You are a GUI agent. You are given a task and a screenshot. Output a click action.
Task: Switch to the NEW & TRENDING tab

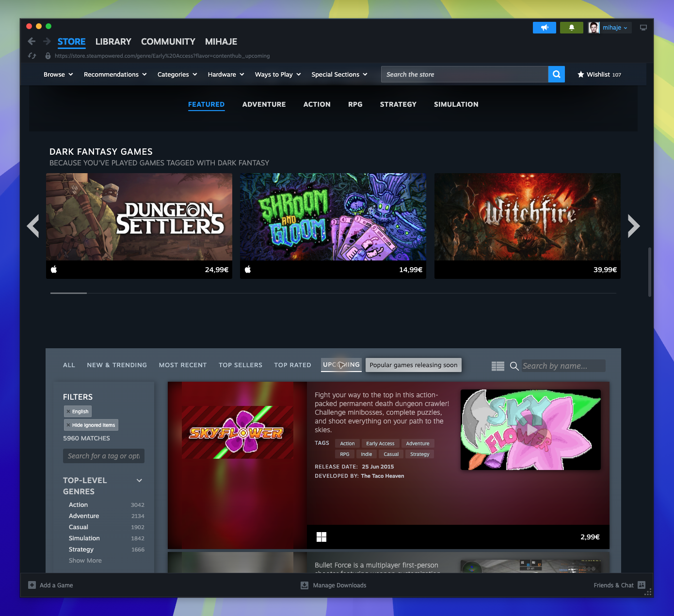[117, 365]
